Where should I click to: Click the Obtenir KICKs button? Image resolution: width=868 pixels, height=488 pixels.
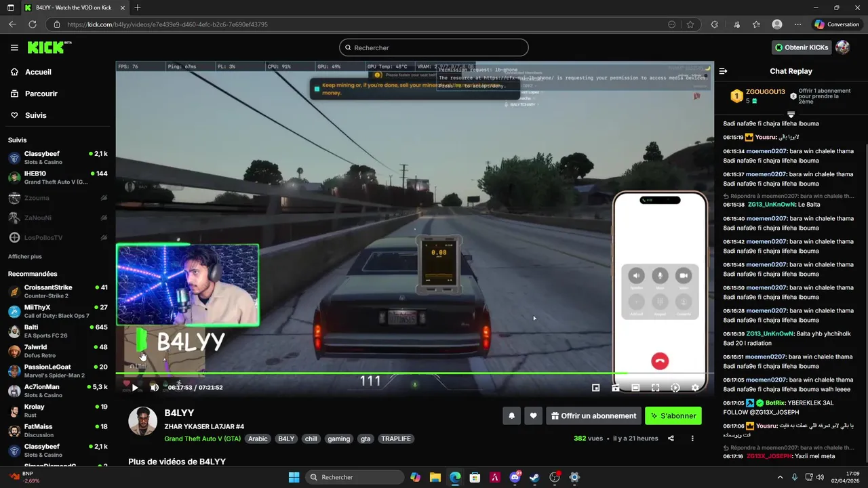coord(802,47)
